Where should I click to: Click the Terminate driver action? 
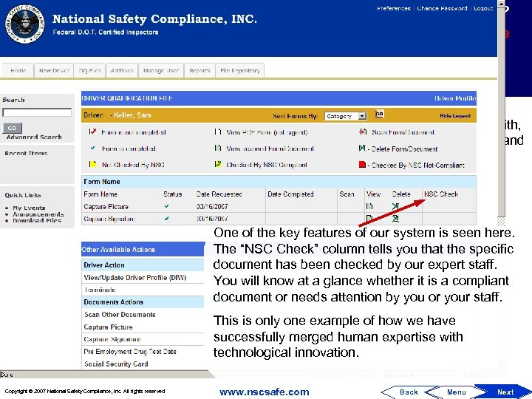click(x=100, y=290)
